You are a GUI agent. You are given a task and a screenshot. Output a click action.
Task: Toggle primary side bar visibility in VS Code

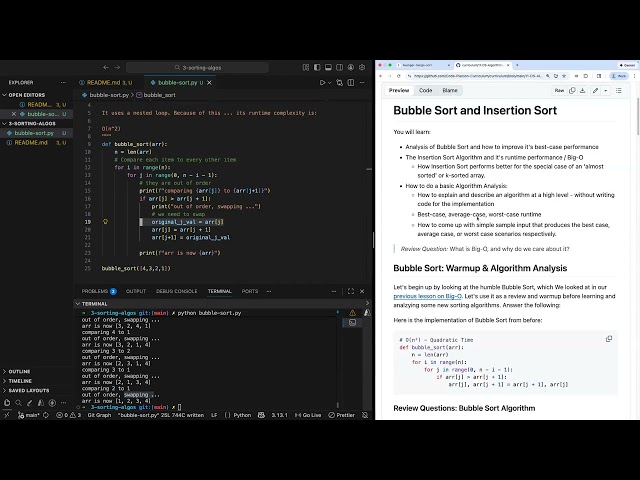[x=317, y=67]
